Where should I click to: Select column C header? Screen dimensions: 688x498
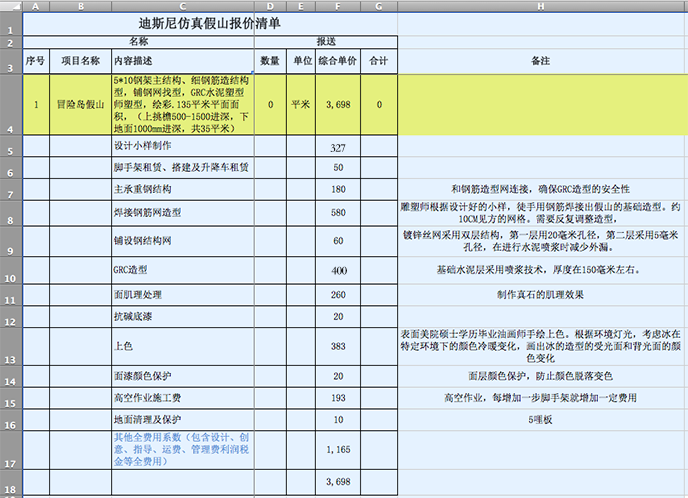tap(181, 6)
